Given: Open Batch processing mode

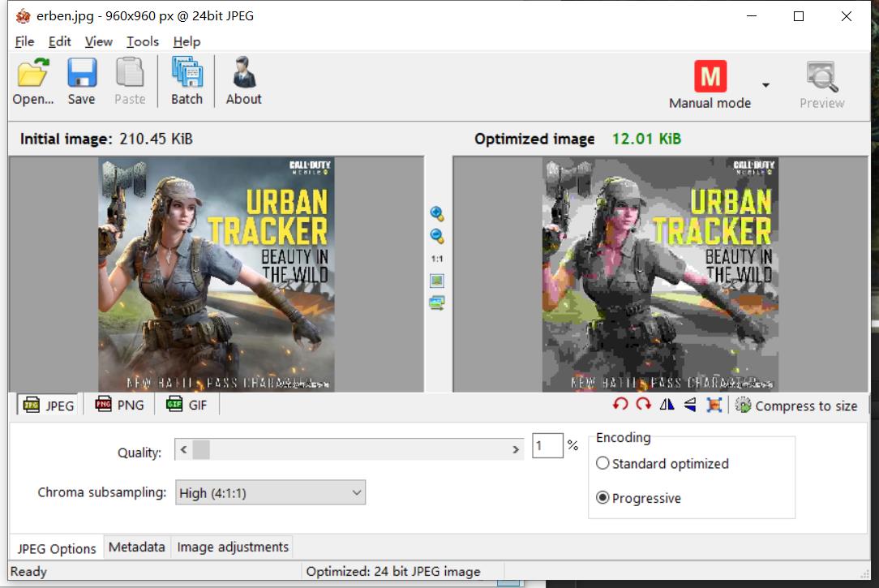Looking at the screenshot, I should pyautogui.click(x=187, y=81).
